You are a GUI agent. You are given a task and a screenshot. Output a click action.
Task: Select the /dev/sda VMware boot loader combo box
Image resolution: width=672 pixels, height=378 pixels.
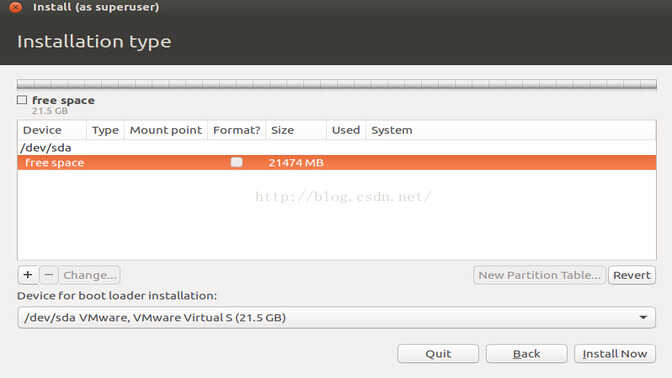336,318
